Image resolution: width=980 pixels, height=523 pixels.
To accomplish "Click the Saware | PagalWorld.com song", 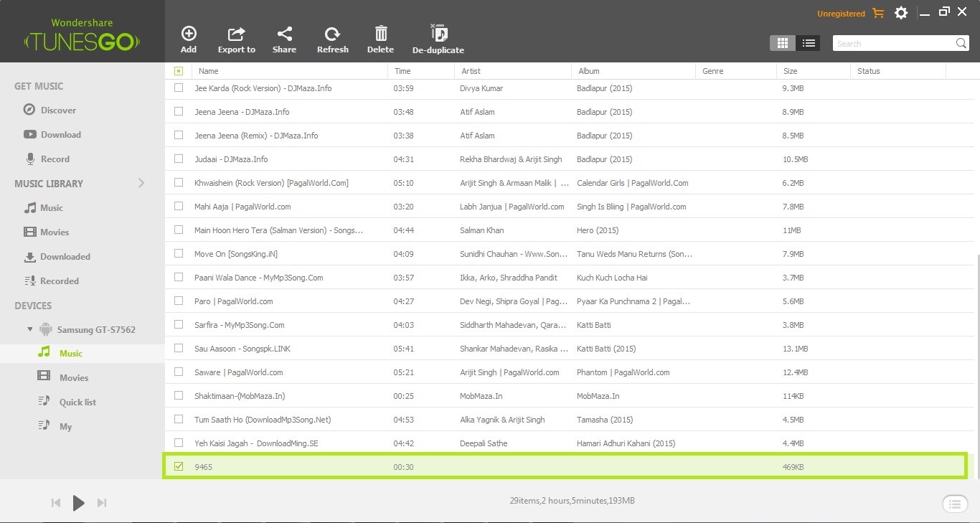I will 239,372.
